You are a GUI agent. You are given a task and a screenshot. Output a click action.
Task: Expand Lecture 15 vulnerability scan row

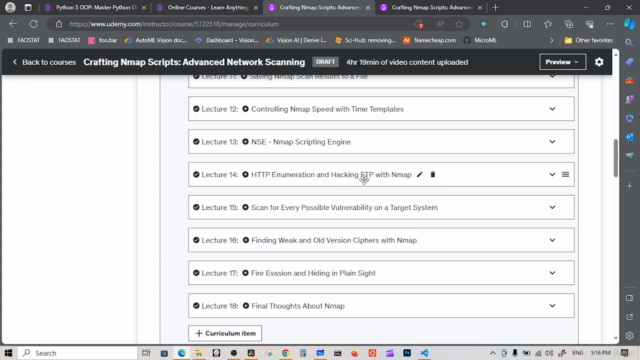tap(552, 207)
